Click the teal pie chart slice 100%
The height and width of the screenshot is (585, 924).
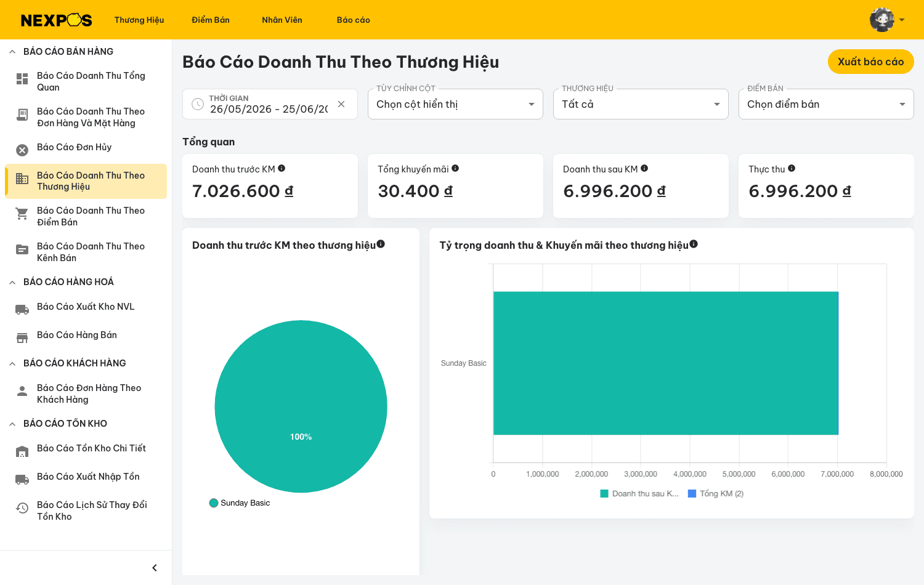(x=301, y=406)
